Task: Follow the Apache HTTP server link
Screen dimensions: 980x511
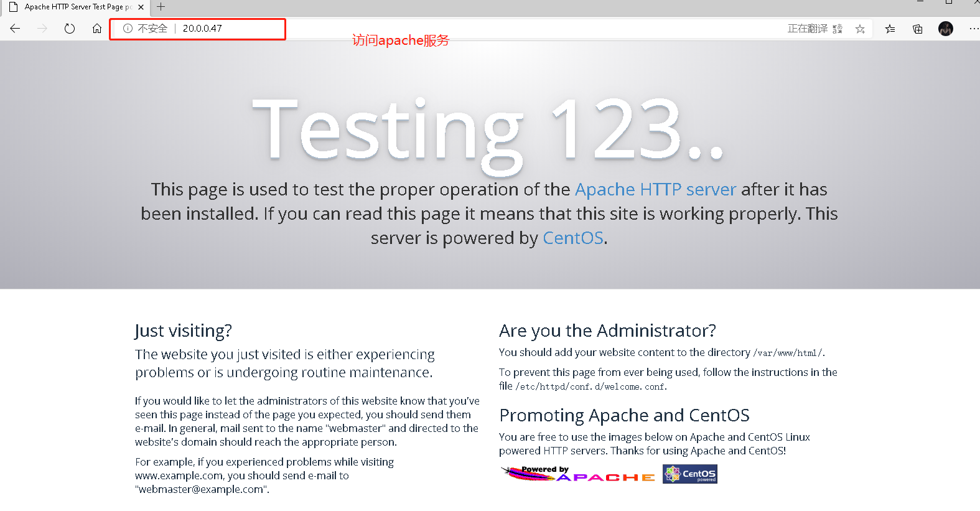Action: [x=655, y=189]
